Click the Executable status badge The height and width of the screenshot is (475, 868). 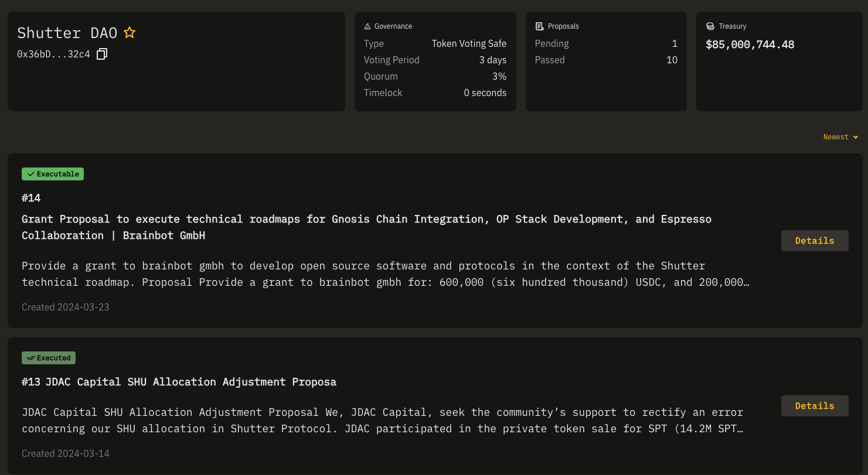tap(53, 174)
